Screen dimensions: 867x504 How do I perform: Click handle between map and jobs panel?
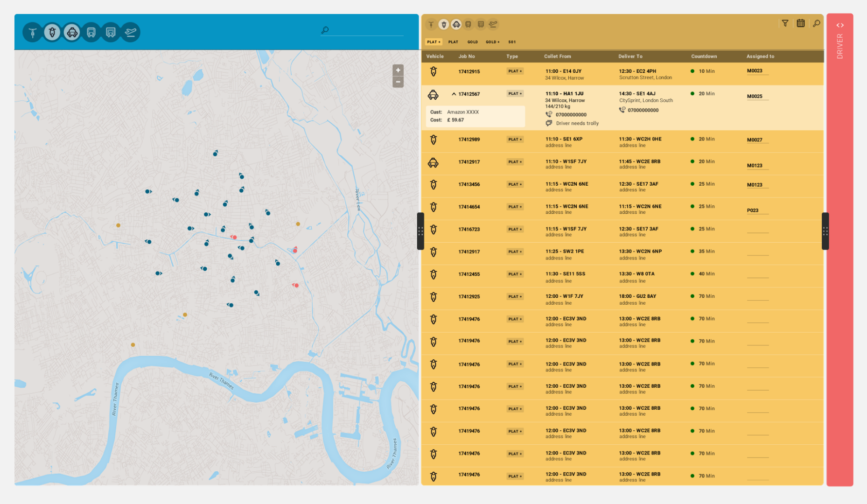click(x=420, y=231)
